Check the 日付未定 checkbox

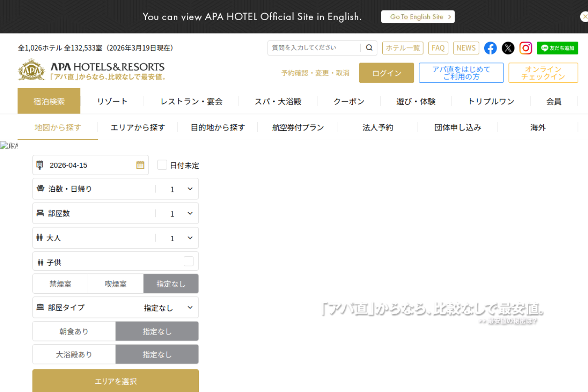(x=162, y=165)
